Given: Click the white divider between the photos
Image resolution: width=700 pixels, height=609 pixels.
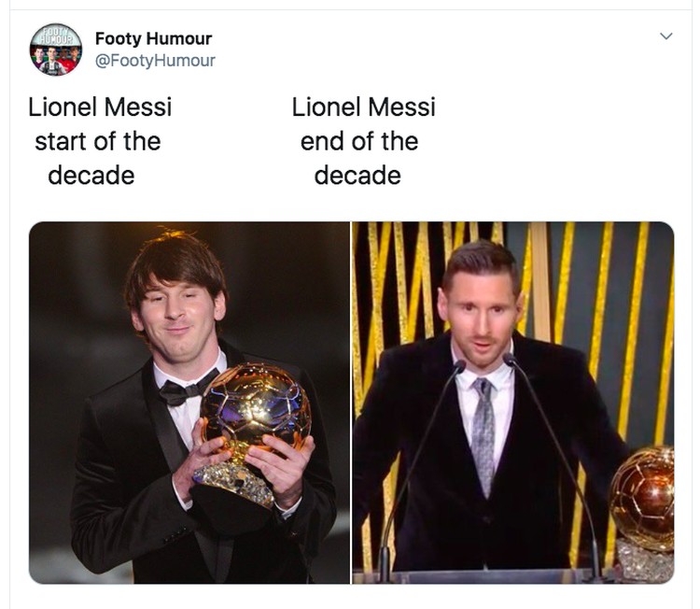Looking at the screenshot, I should click(x=351, y=403).
